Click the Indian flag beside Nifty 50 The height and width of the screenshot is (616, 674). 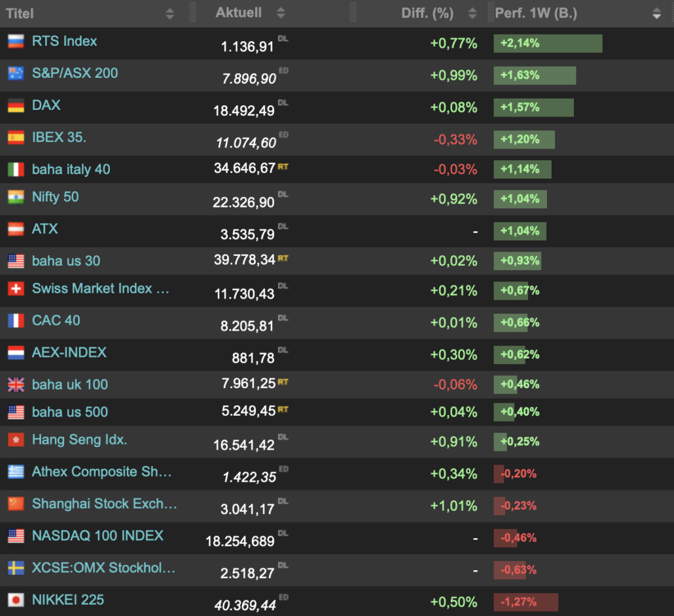point(16,197)
